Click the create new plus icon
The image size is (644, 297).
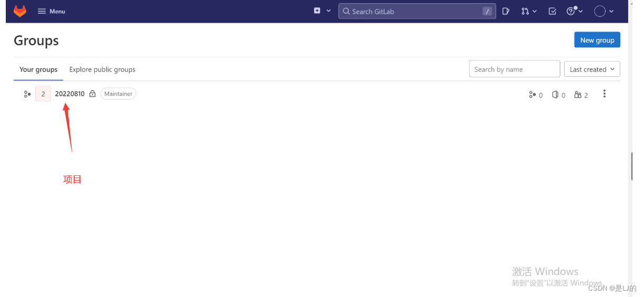(x=317, y=11)
